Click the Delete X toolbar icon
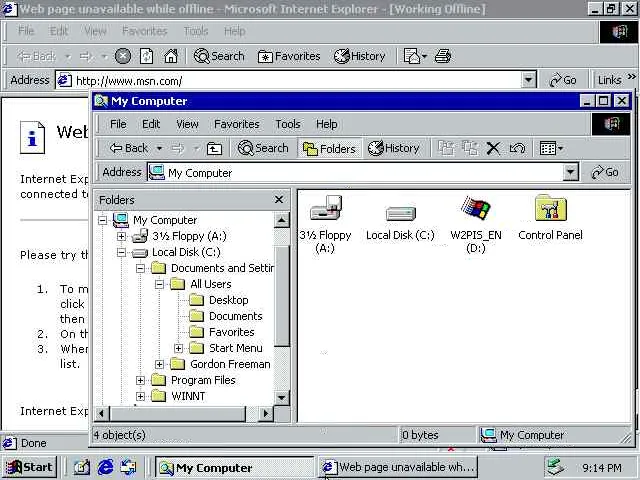Image resolution: width=640 pixels, height=480 pixels. pos(493,148)
